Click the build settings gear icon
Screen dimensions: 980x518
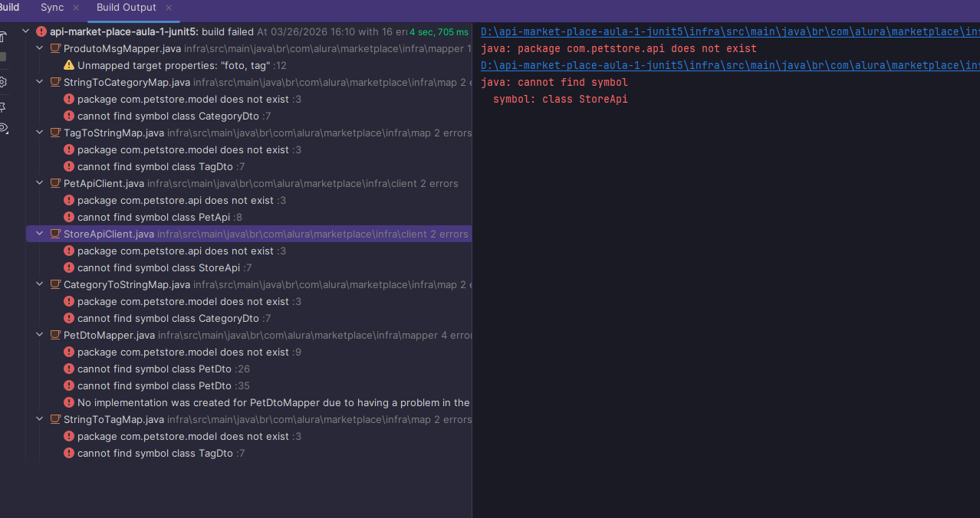pos(3,82)
